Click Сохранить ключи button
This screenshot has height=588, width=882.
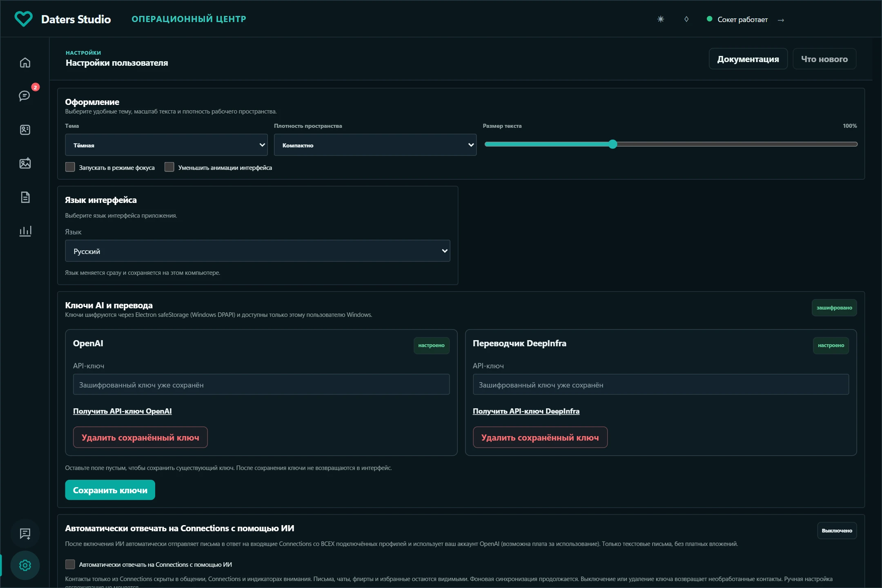click(x=110, y=490)
